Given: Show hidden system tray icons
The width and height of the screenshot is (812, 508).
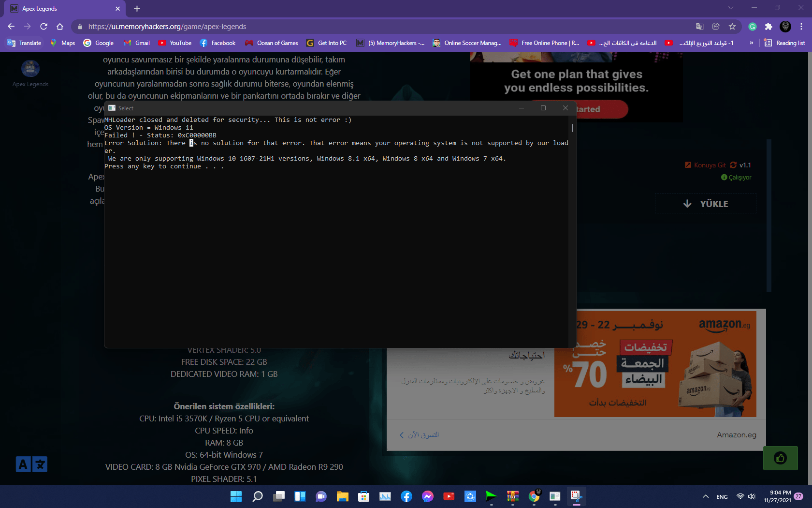Looking at the screenshot, I should click(706, 496).
